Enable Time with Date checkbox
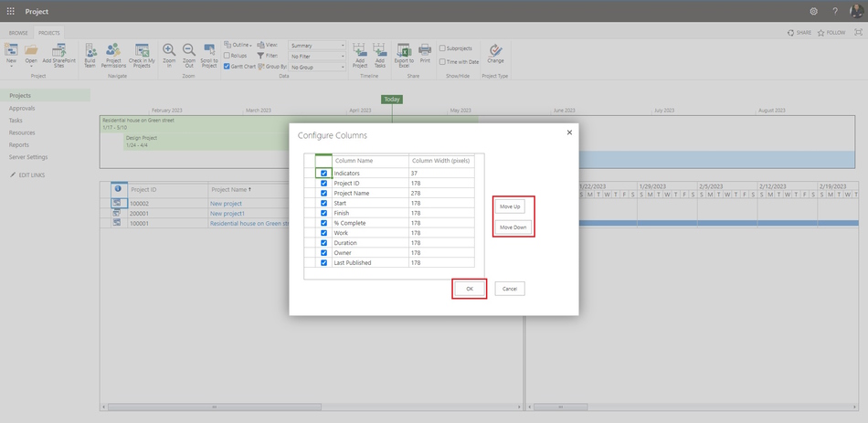Image resolution: width=868 pixels, height=423 pixels. coord(442,62)
